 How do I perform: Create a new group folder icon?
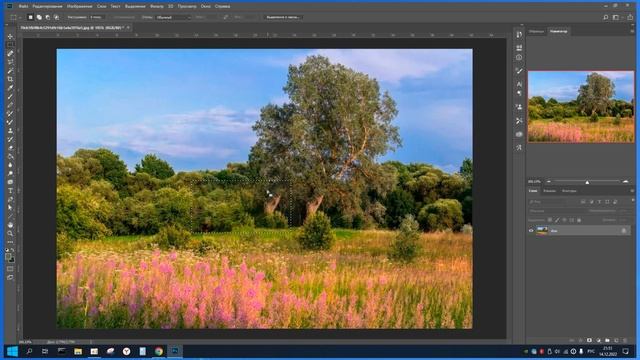tap(607, 340)
